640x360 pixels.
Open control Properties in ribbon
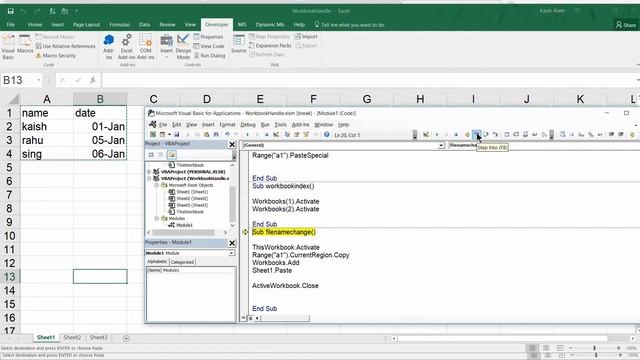coord(208,37)
